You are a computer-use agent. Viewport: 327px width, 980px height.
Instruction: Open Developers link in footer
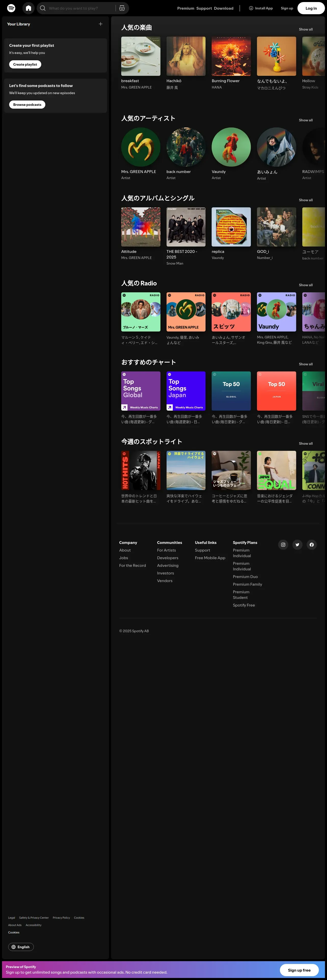[168, 558]
